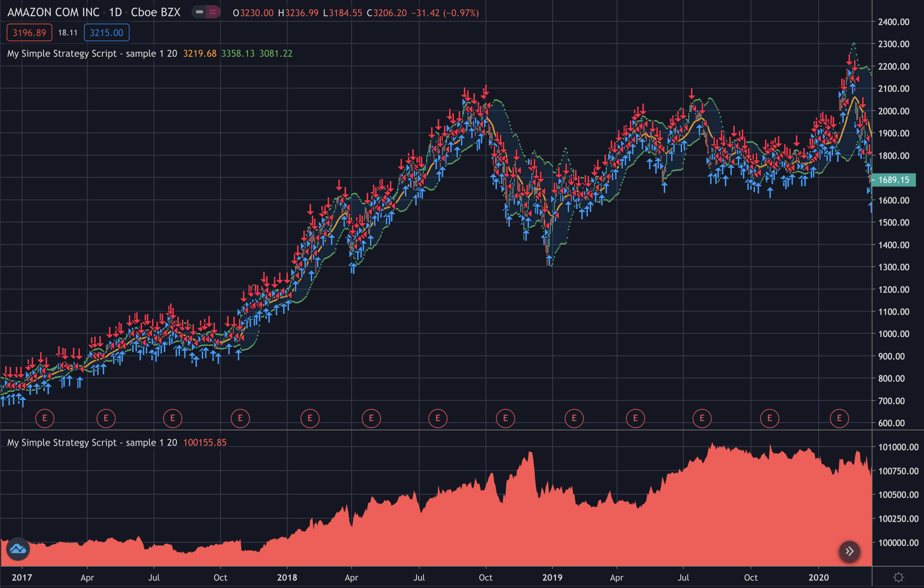This screenshot has width=924, height=588.
Task: Select the strategy legend showing 100155.85
Action: [92, 442]
